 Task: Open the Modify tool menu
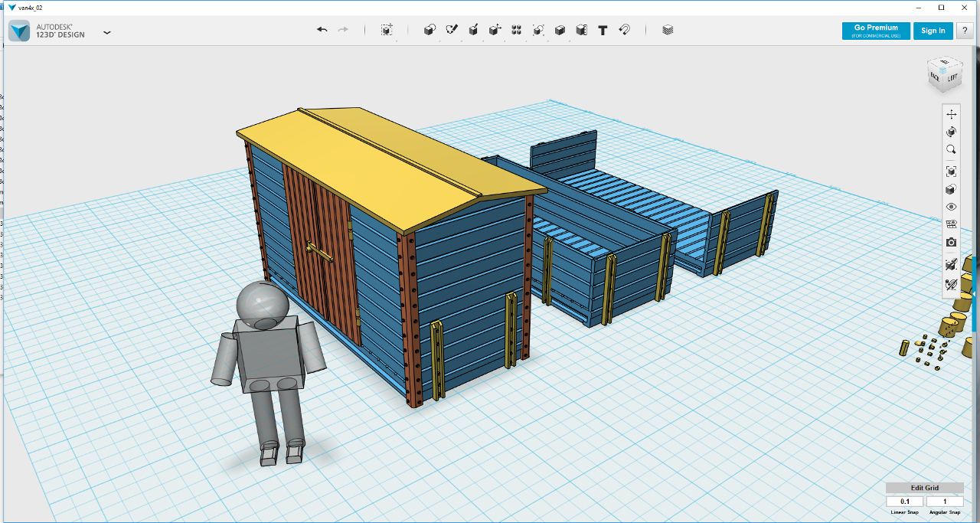[495, 30]
